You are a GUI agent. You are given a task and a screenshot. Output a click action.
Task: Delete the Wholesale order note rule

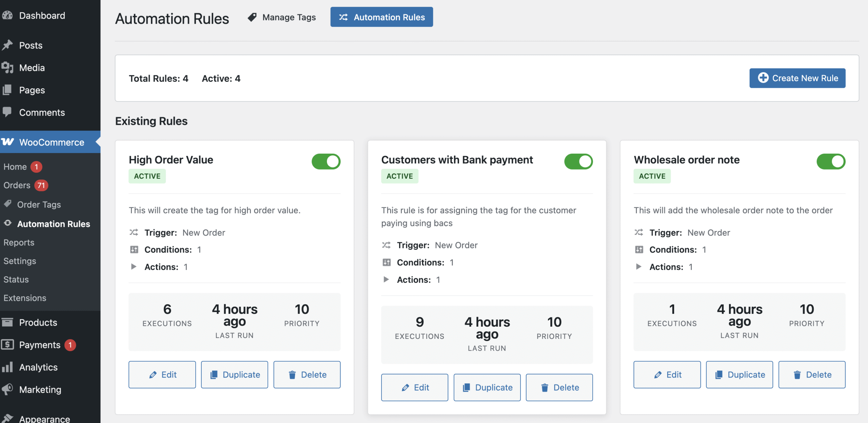click(812, 374)
